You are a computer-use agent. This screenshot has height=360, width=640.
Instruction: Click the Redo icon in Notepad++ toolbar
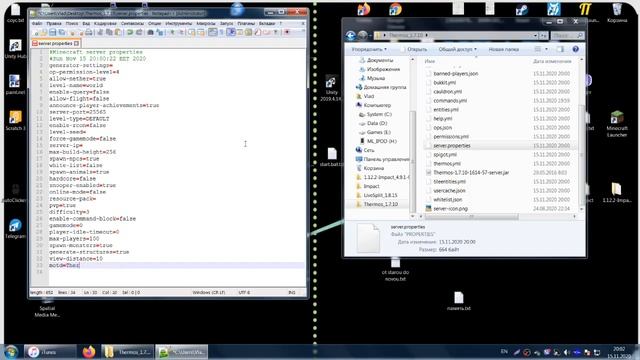[139, 32]
